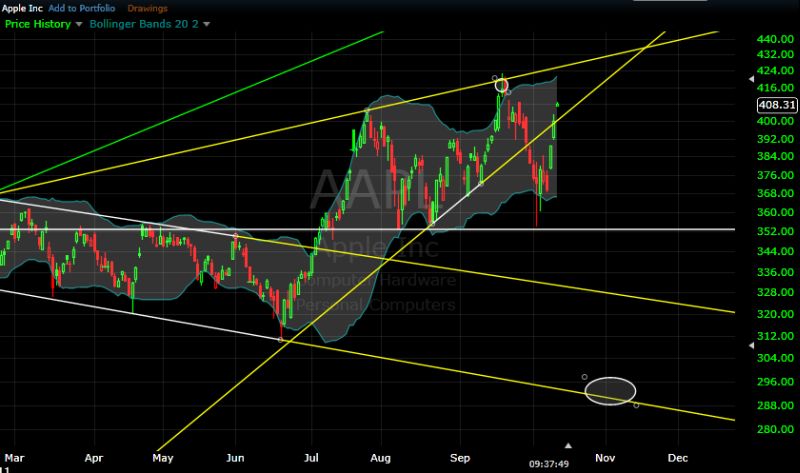Click the Jul month label

tap(311, 458)
